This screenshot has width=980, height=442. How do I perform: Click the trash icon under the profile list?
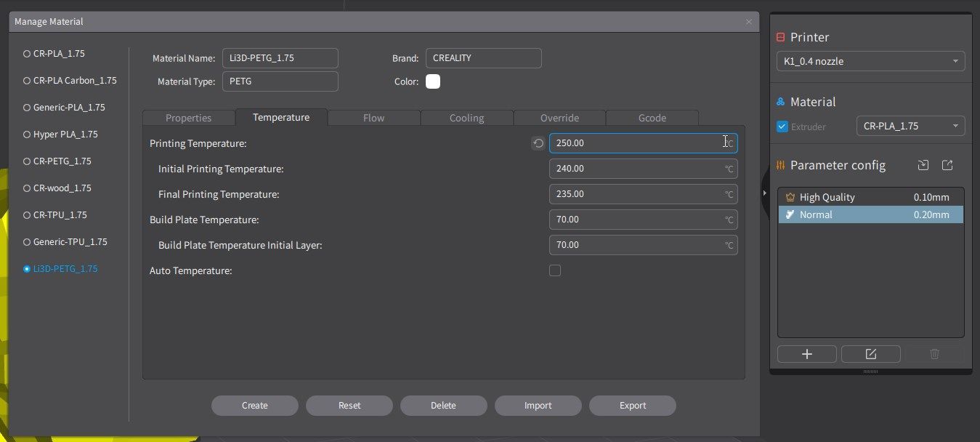(935, 354)
